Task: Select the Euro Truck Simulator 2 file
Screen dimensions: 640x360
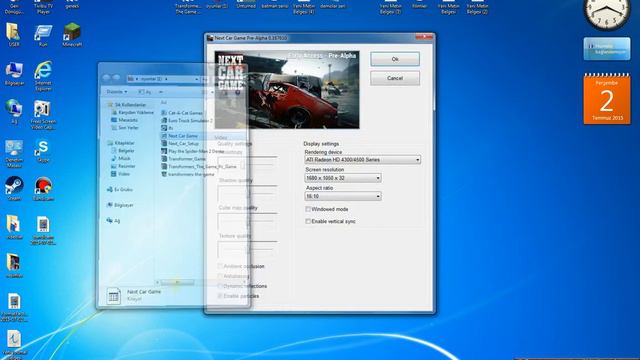Action: (187, 120)
